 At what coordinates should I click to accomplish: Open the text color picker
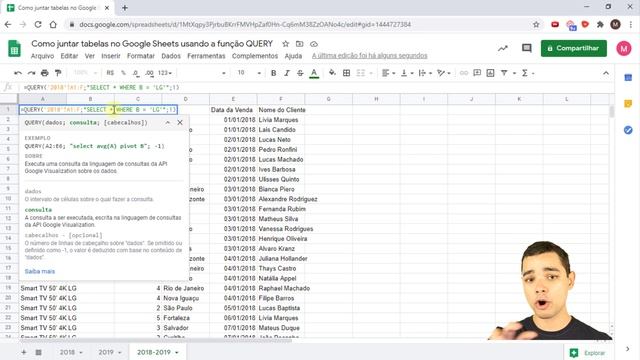click(x=314, y=73)
